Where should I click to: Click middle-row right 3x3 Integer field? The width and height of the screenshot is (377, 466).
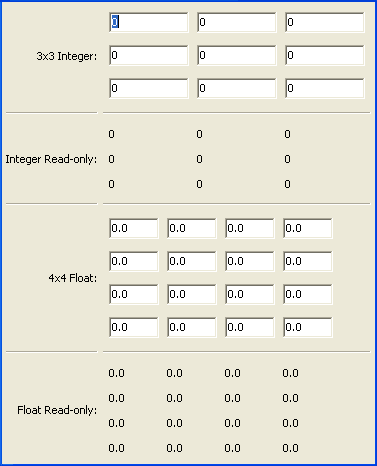[x=325, y=55]
